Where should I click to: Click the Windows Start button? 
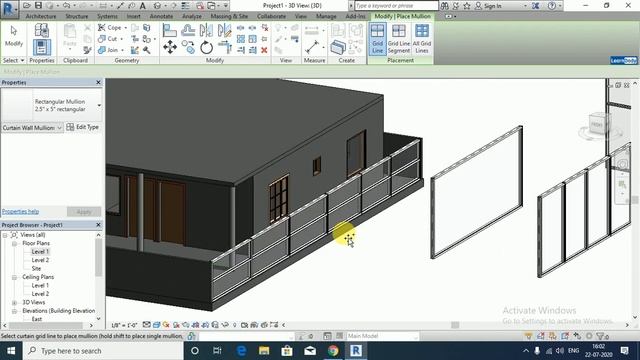click(11, 351)
